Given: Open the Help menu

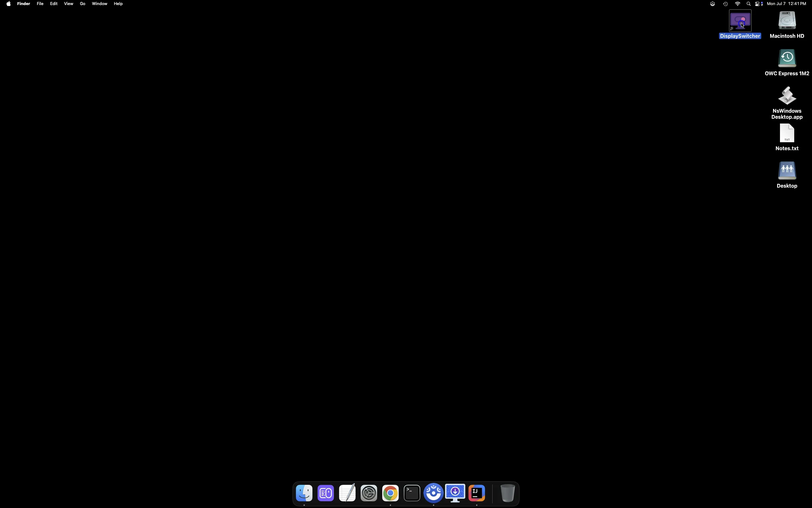Looking at the screenshot, I should coord(119,4).
